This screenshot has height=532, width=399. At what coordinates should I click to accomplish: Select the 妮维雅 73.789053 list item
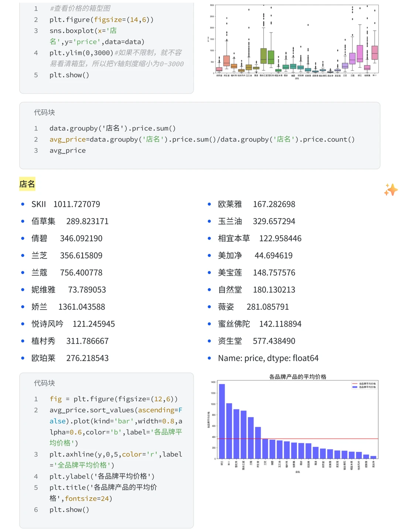[69, 290]
